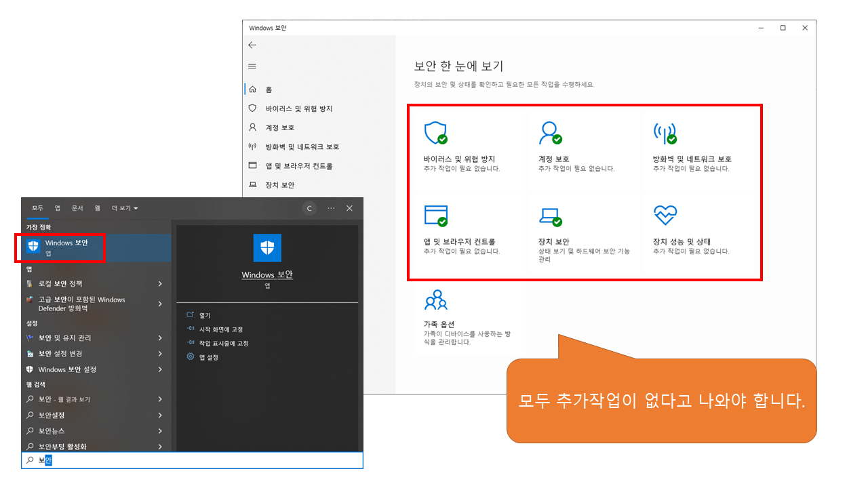Open 바이러스 및 위협 방지 sidebar item

click(298, 108)
